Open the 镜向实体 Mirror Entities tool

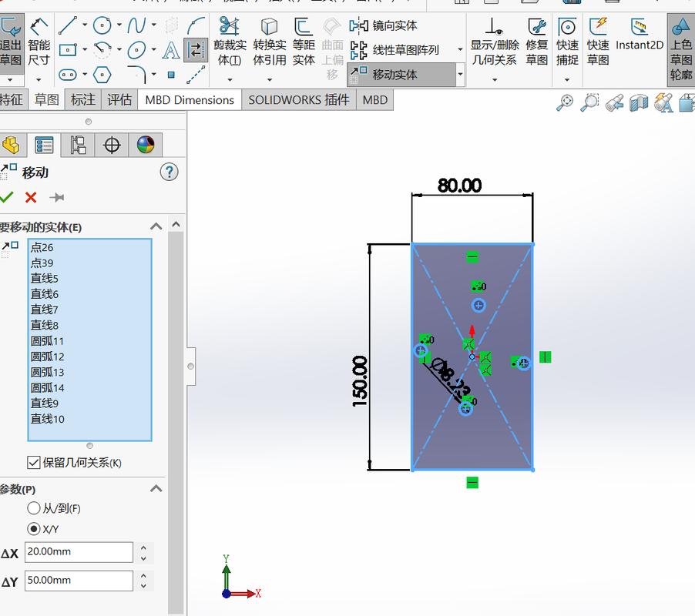384,25
